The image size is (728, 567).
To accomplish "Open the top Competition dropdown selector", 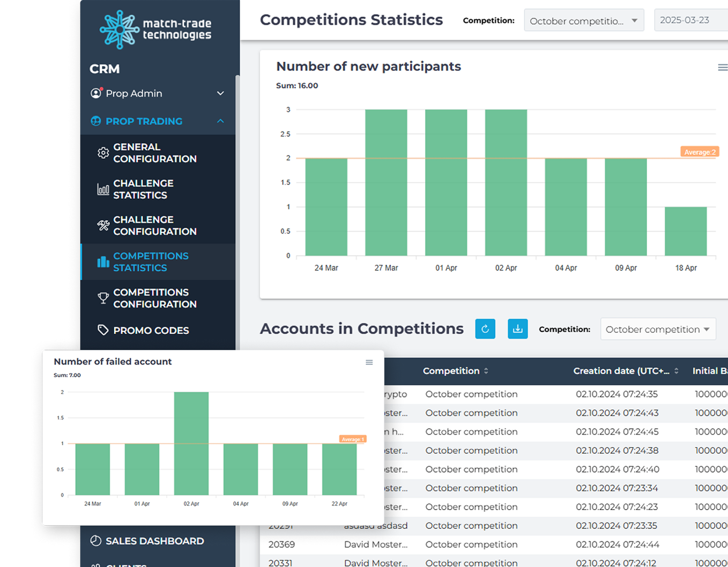I will 583,21.
